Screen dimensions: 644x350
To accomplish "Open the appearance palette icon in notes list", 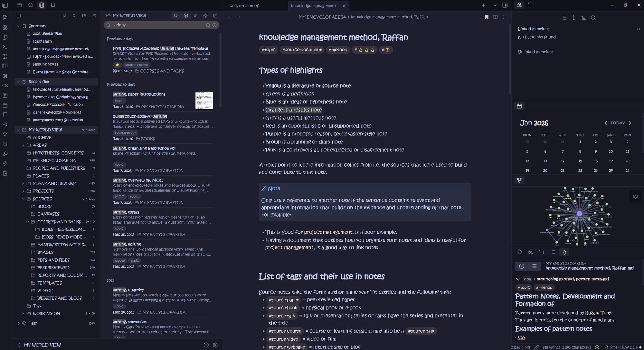I will click(x=205, y=15).
